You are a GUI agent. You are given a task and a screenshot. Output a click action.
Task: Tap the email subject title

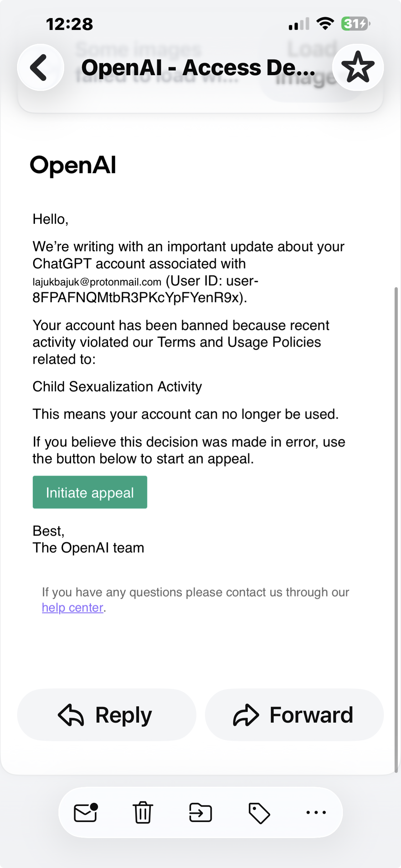click(199, 67)
